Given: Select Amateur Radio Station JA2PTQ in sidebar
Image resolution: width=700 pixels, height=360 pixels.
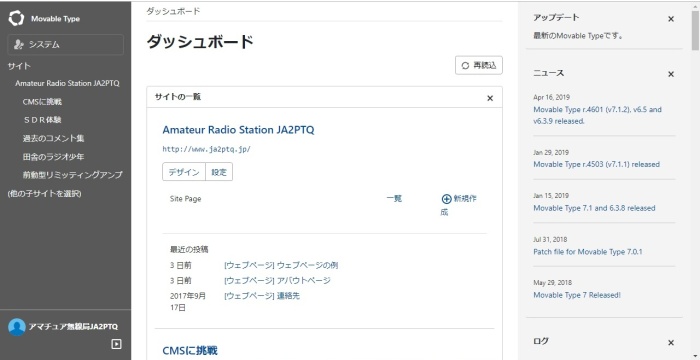Looking at the screenshot, I should coord(67,84).
